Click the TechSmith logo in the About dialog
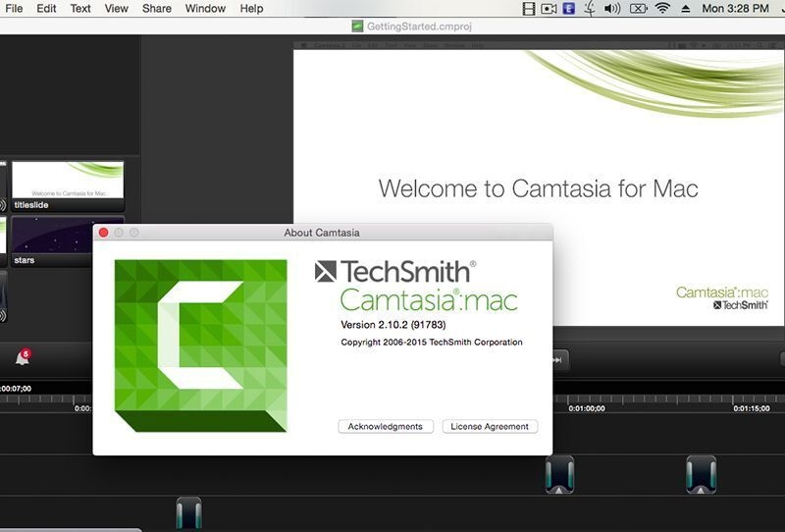 click(395, 272)
